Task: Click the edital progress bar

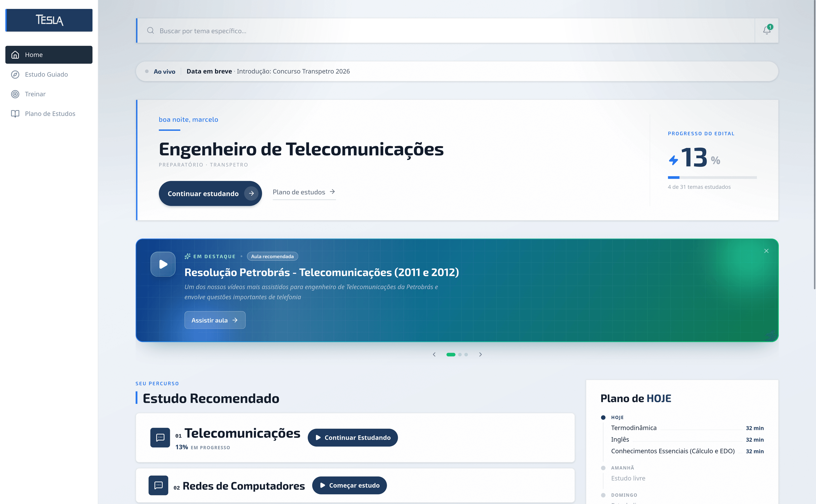Action: pos(712,178)
